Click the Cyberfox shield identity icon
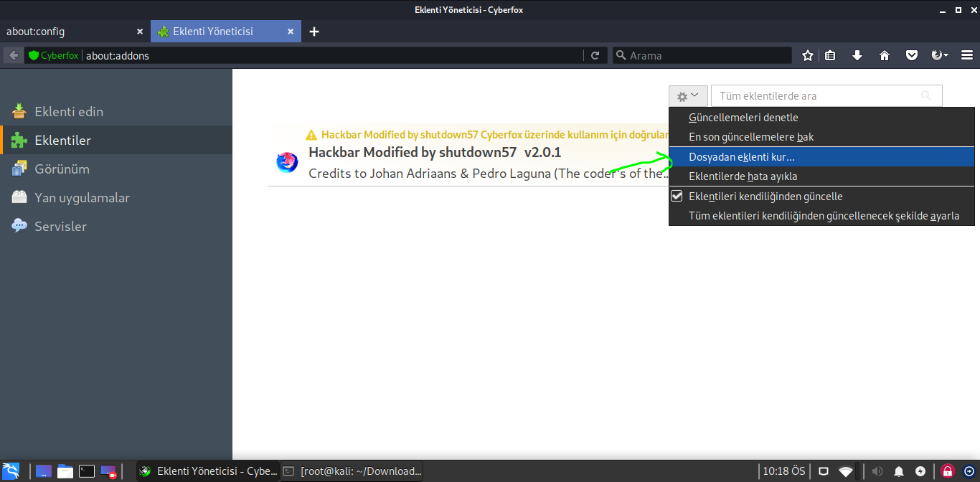The width and height of the screenshot is (980, 482). (x=33, y=55)
